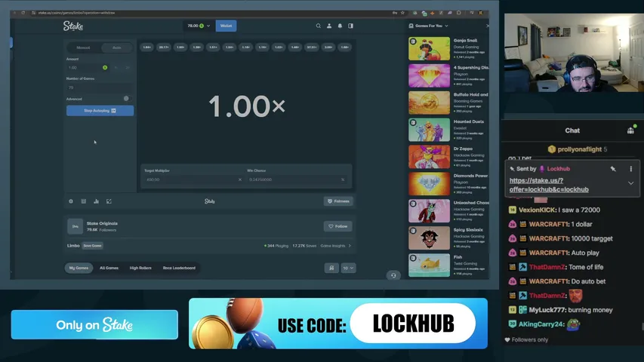This screenshot has height=362, width=644.
Task: Click the Stake Originals provider logo
Action: tap(75, 226)
